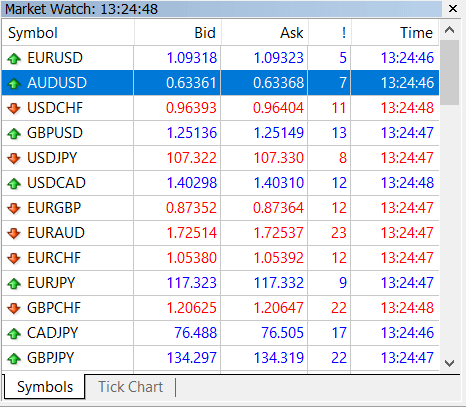
Task: Click the Bid column header
Action: pyautogui.click(x=178, y=33)
